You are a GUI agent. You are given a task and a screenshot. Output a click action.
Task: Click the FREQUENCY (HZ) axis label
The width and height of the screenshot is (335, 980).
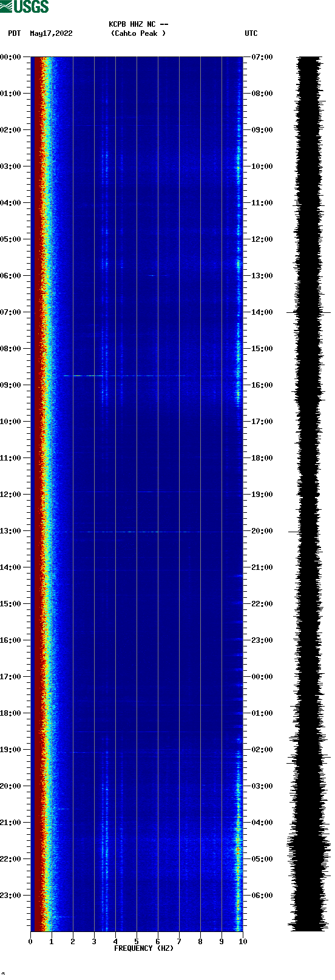144,948
